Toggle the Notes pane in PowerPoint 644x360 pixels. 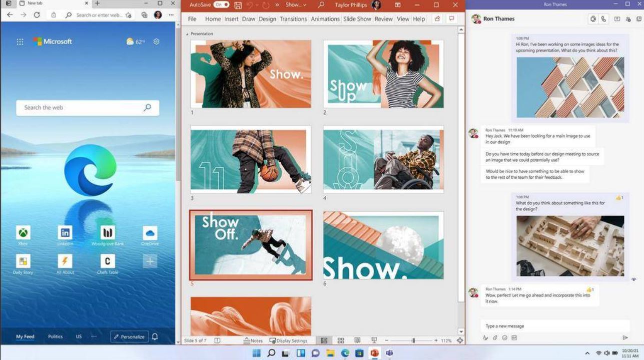pos(253,340)
